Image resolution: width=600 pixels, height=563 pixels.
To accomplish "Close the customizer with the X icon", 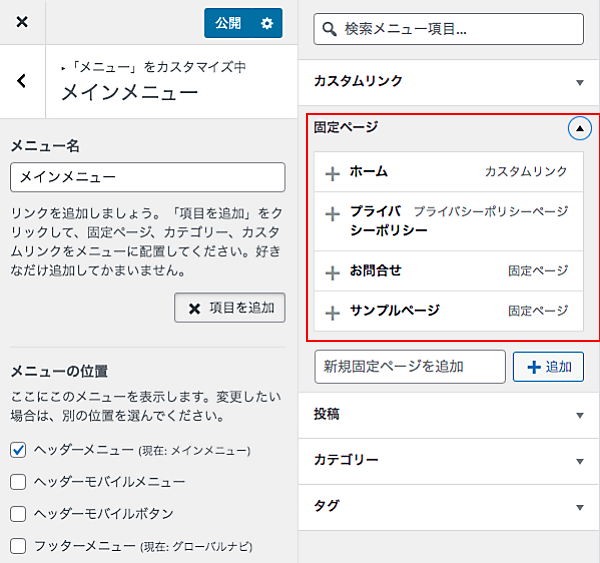I will 22,22.
